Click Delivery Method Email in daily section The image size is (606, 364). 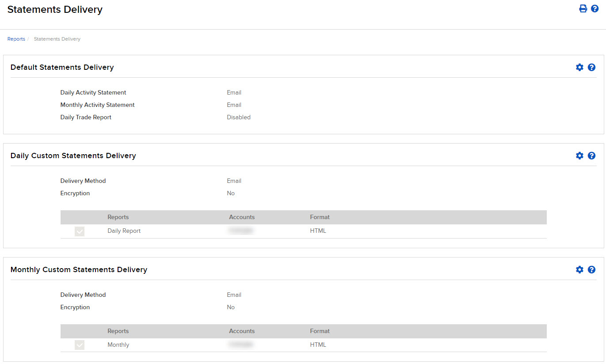(x=234, y=181)
